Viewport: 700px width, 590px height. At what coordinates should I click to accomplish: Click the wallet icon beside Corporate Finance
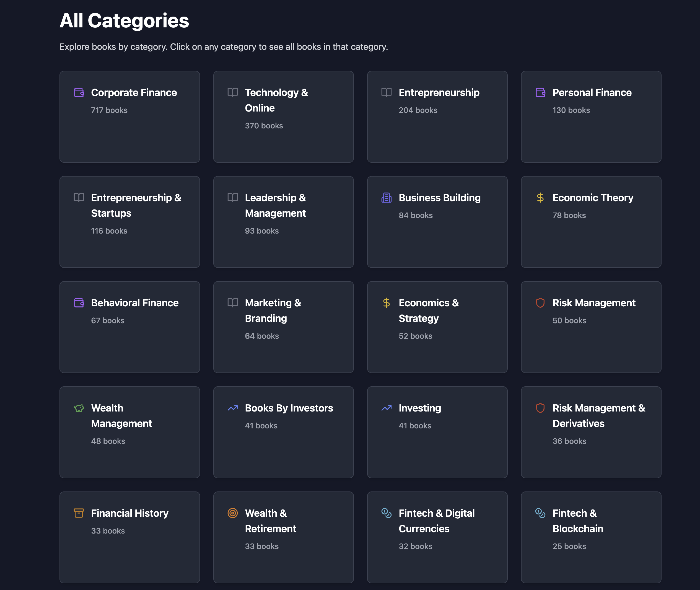(x=79, y=92)
